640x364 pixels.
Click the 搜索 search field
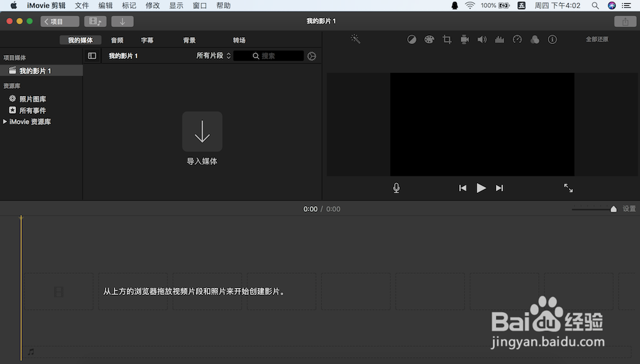[269, 56]
